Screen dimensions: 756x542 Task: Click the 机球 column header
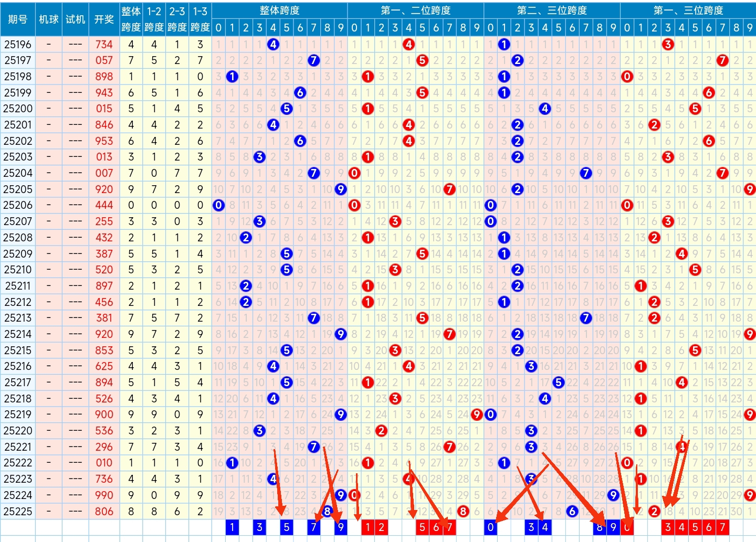point(49,19)
